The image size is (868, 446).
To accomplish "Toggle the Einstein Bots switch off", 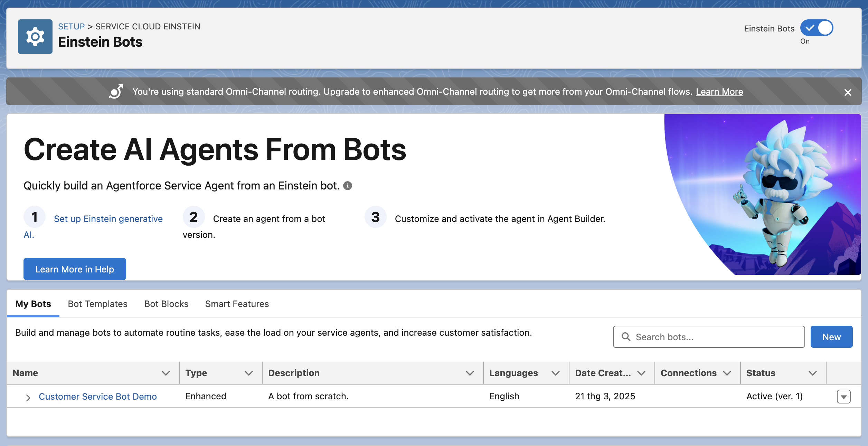I will [817, 28].
